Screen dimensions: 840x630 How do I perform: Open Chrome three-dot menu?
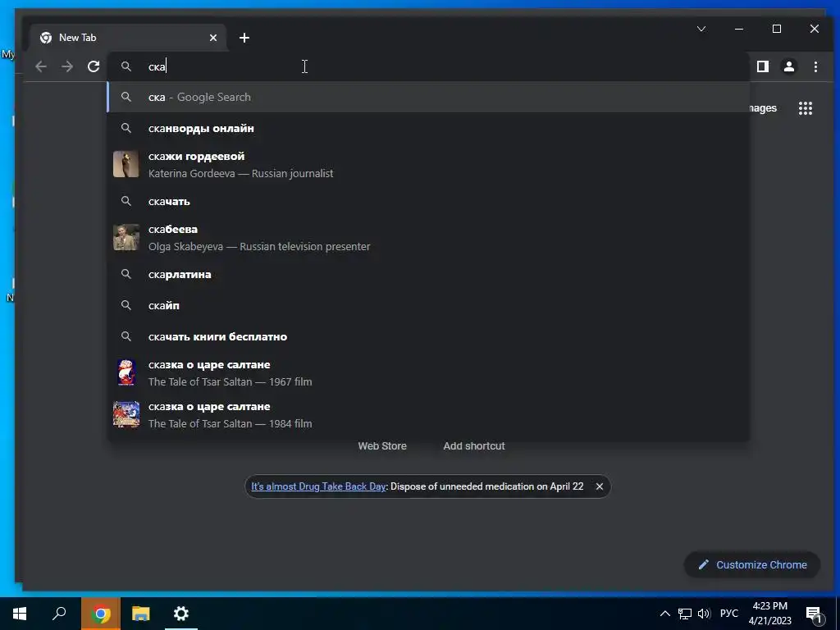tap(815, 66)
